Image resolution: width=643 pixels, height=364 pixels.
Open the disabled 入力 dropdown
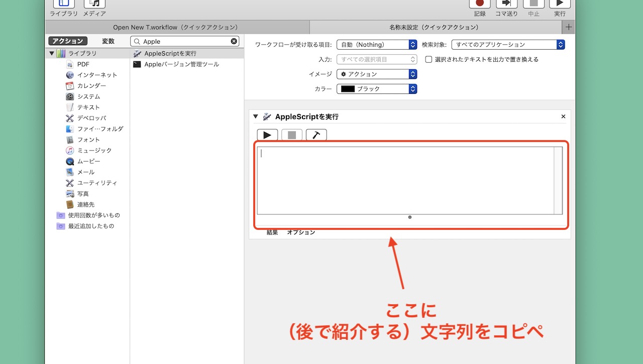point(377,59)
